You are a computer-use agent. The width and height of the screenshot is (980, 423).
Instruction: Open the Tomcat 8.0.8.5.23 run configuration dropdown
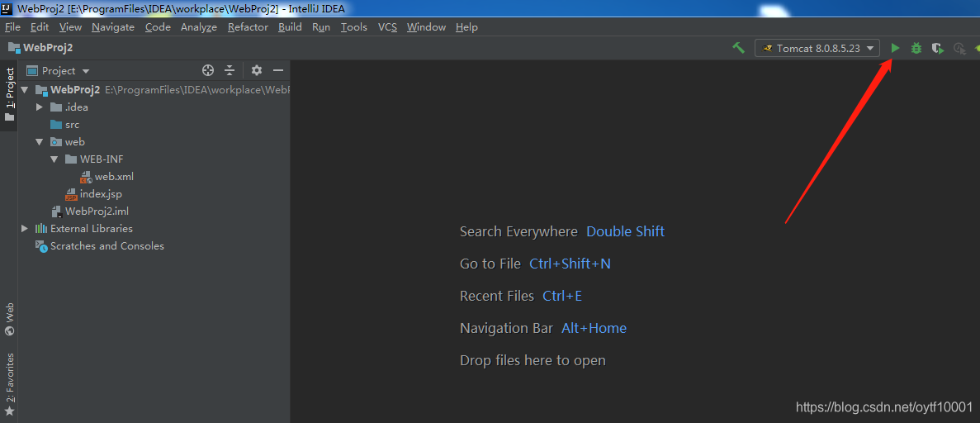(x=817, y=48)
